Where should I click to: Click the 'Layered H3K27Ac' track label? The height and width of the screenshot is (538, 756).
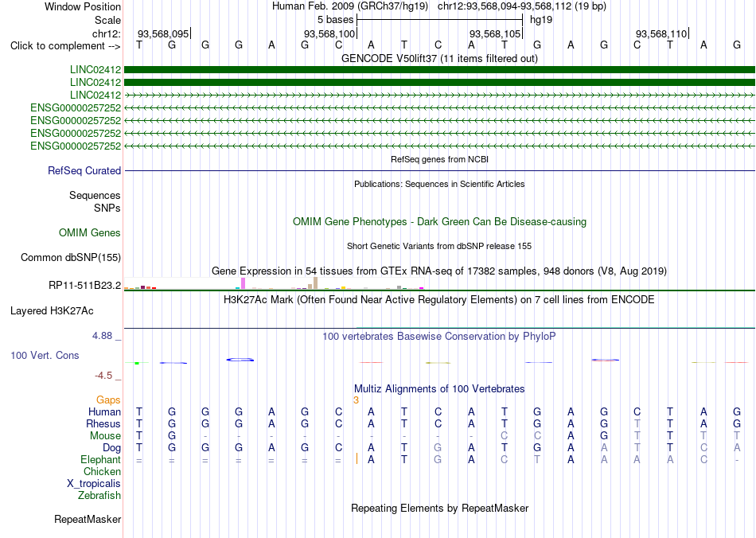[x=52, y=311]
